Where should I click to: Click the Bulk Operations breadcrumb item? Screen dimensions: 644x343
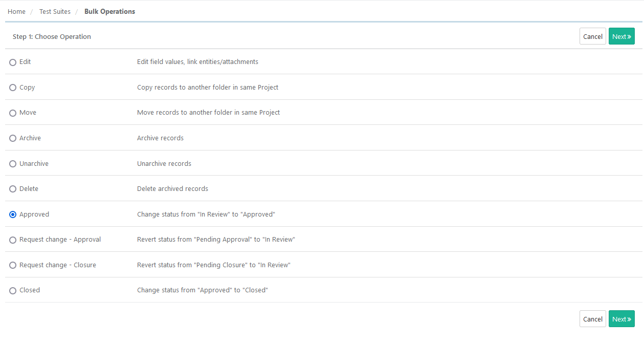[109, 11]
